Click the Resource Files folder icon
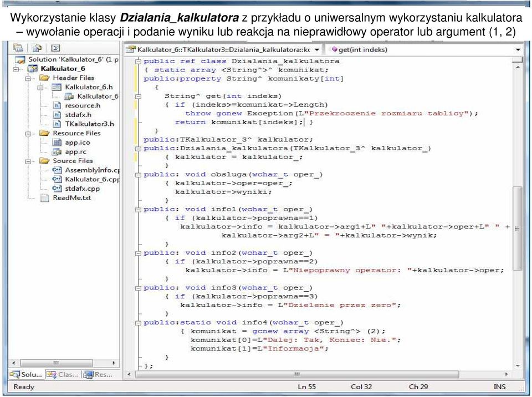The height and width of the screenshot is (397, 532). tap(45, 133)
